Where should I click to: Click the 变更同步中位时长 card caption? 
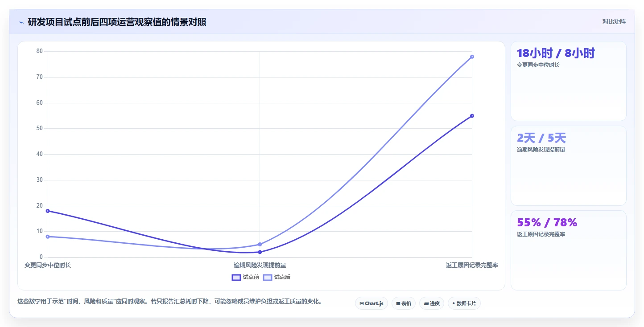[x=538, y=65]
